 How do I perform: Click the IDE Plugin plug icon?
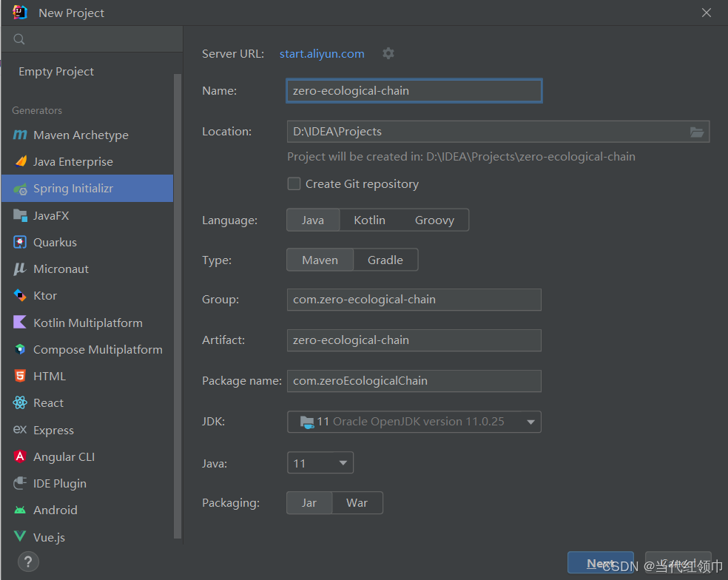[20, 483]
